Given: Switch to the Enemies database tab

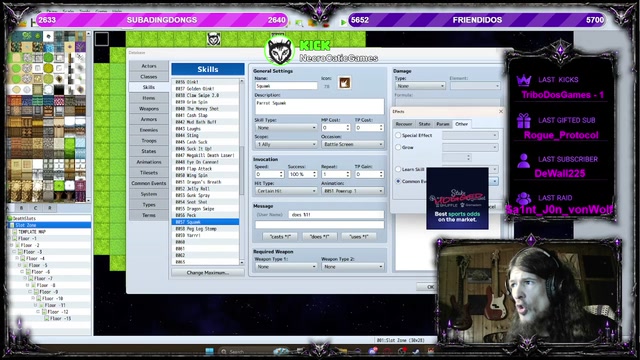Looking at the screenshot, I should coord(149,130).
